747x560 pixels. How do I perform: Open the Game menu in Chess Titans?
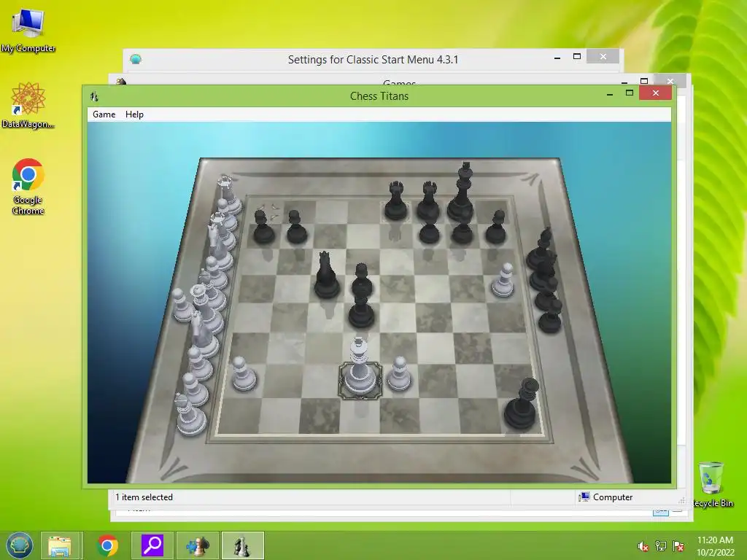pos(104,114)
